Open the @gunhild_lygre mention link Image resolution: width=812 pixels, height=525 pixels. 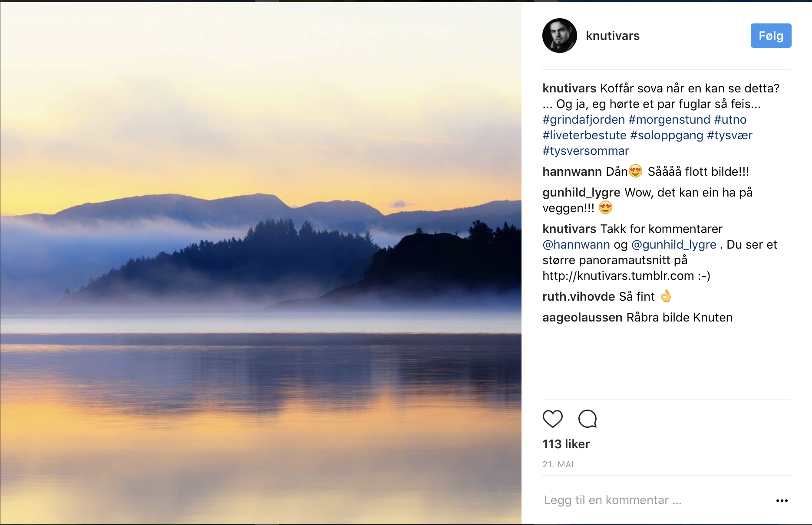tap(673, 244)
